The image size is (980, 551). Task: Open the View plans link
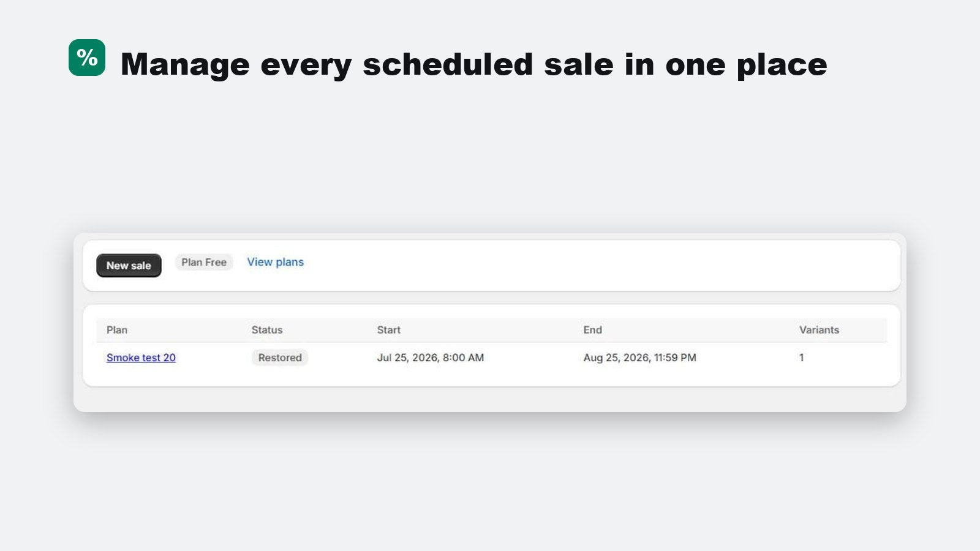[x=275, y=262]
